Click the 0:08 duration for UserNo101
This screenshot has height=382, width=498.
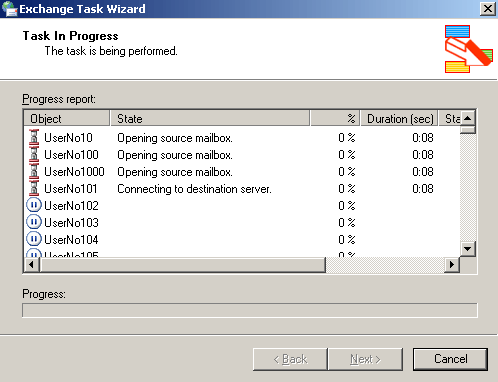pyautogui.click(x=423, y=189)
